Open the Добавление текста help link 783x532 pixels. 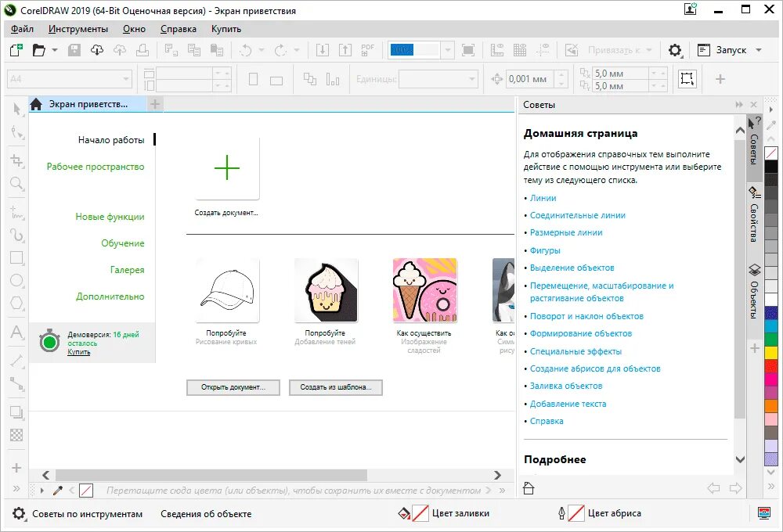point(568,404)
